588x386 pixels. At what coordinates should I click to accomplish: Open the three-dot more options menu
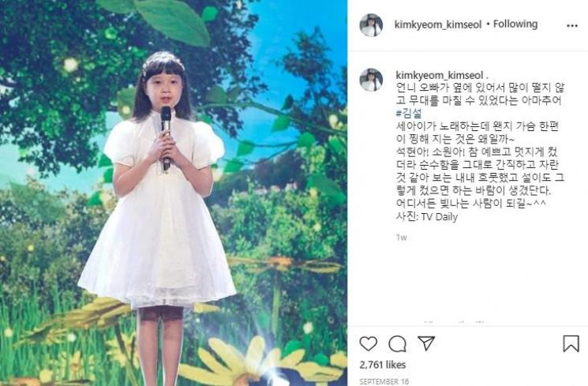[572, 25]
